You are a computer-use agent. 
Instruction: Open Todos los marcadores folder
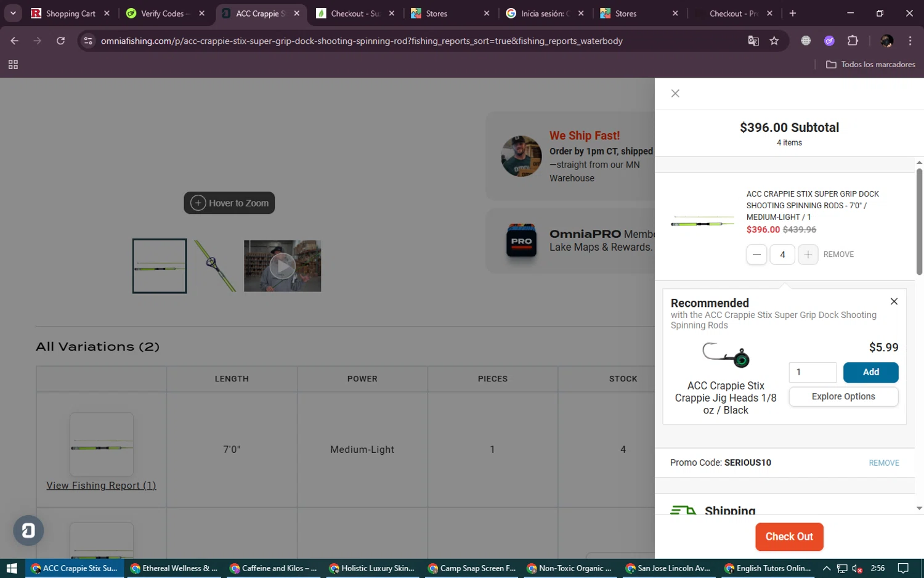[870, 64]
